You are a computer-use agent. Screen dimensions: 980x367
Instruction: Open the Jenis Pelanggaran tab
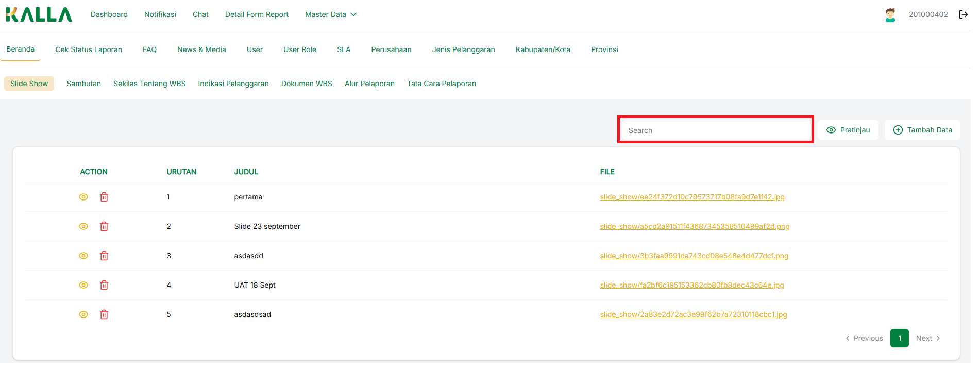click(463, 49)
